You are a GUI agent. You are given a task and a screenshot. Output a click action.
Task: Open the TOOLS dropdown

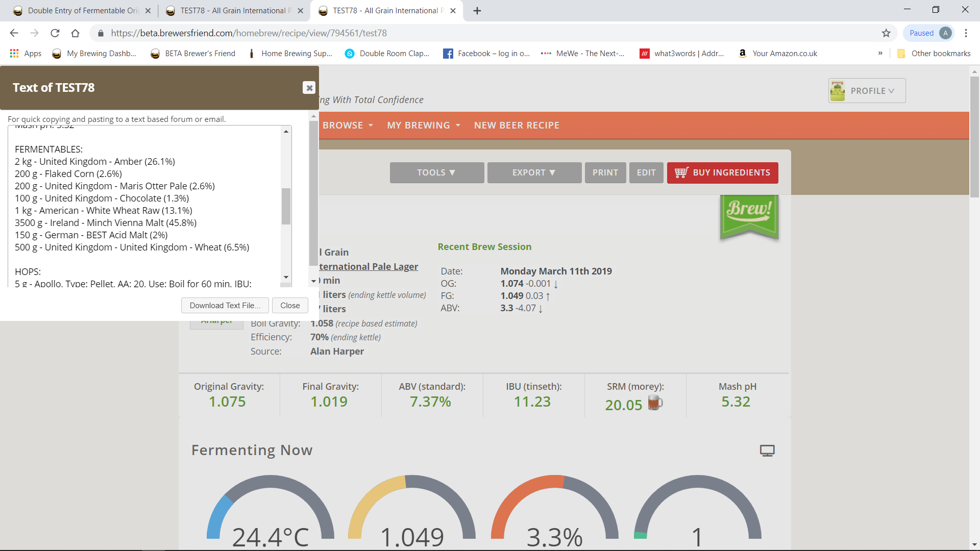coord(436,172)
